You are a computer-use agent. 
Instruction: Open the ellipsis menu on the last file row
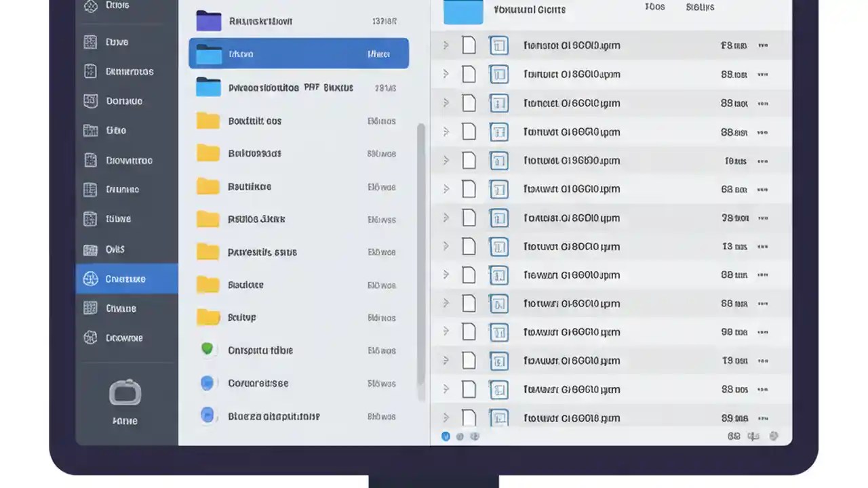coord(763,418)
